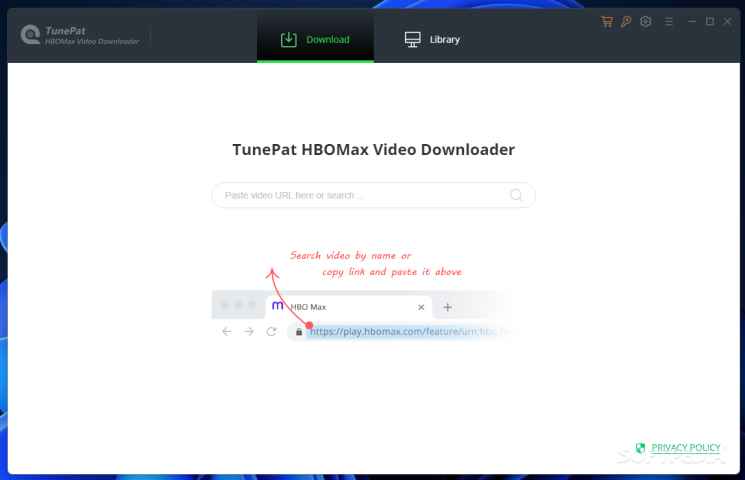Click the browser forward arrow
The width and height of the screenshot is (745, 480).
click(249, 331)
